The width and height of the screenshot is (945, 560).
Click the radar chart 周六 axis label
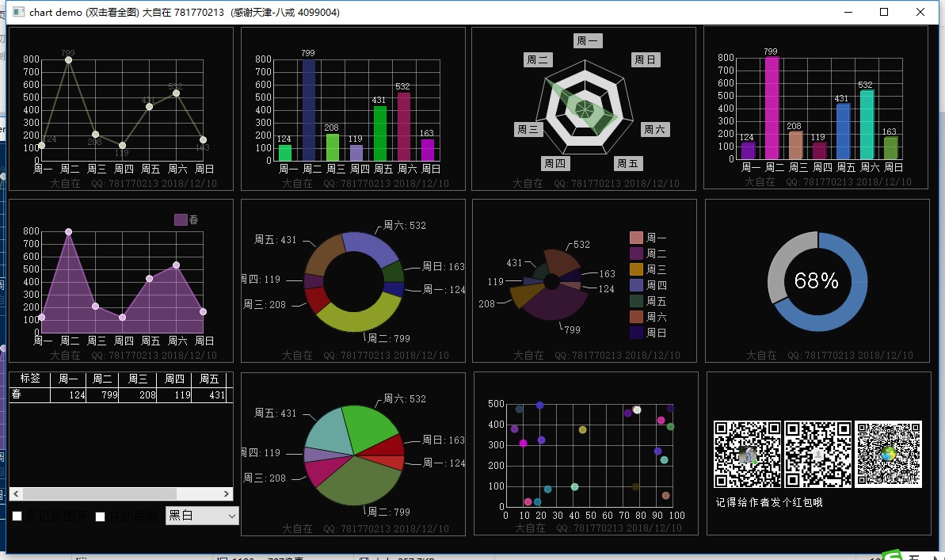654,129
